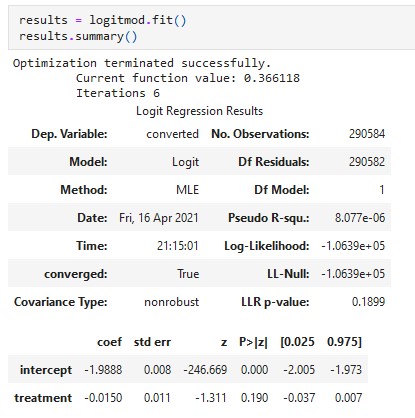This screenshot has height=418, width=415.
Task: Click the Time value 21:15:01
Action: click(x=178, y=246)
